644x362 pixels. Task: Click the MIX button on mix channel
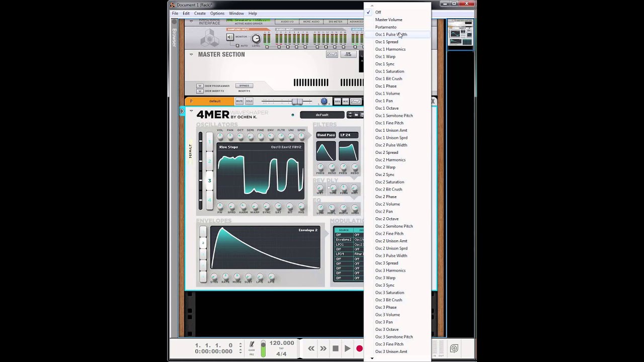click(345, 101)
